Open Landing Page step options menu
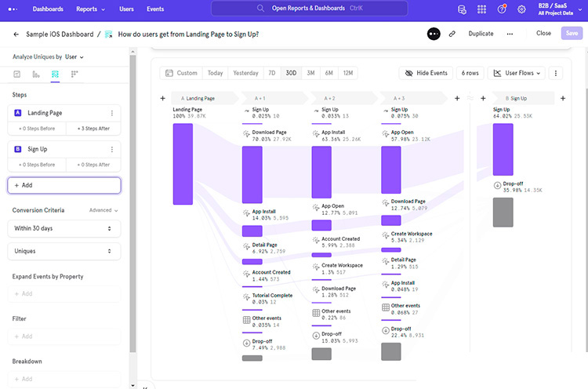This screenshot has height=389, width=588. pos(112,113)
